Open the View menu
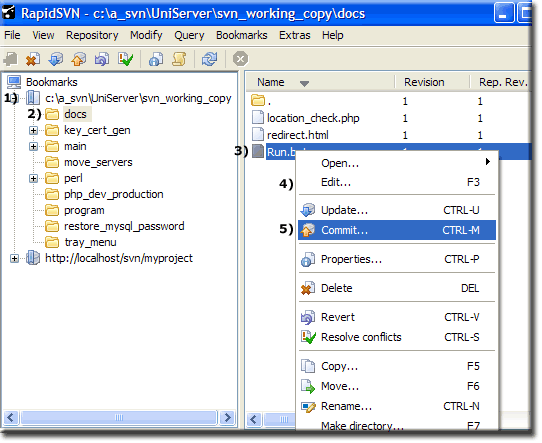 coord(43,35)
